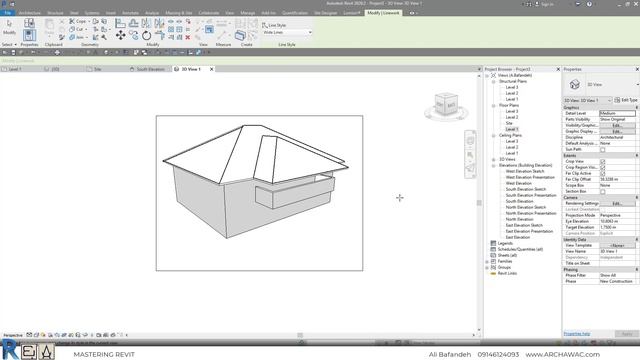Click the Move tool icon
The image size is (640, 360).
120,36
